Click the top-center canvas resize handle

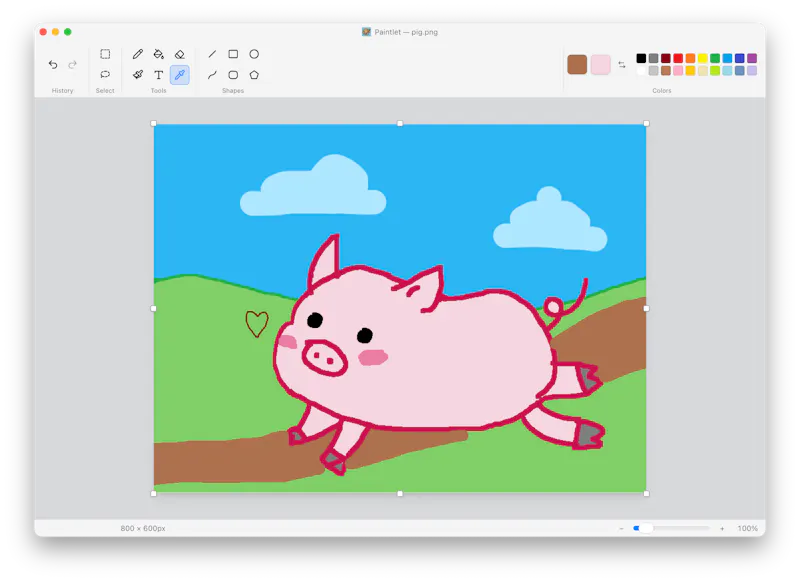click(400, 123)
